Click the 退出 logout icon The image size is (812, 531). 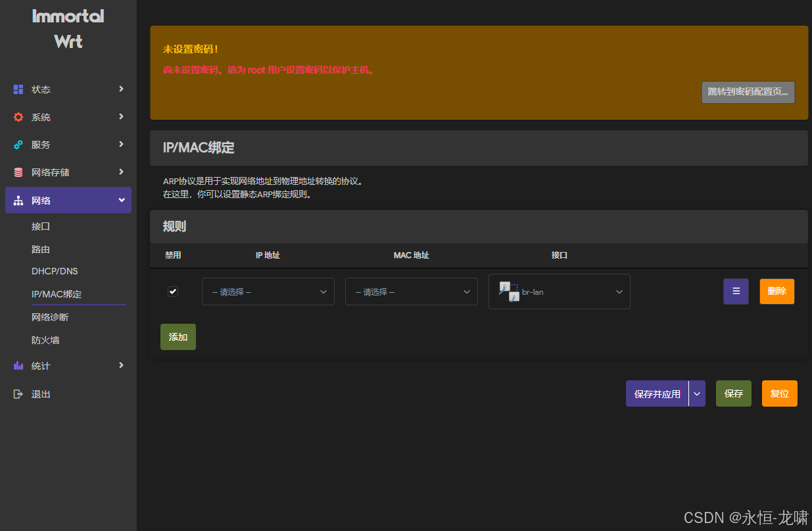click(x=18, y=394)
